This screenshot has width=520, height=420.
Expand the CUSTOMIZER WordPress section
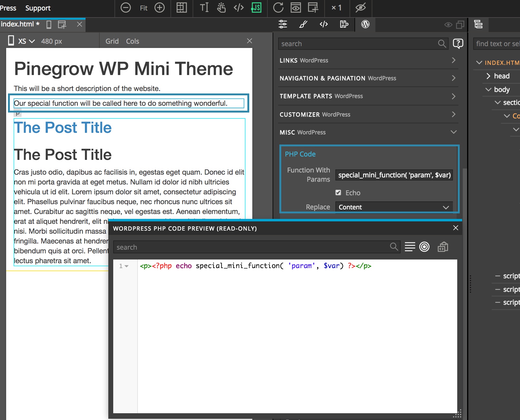(x=368, y=114)
